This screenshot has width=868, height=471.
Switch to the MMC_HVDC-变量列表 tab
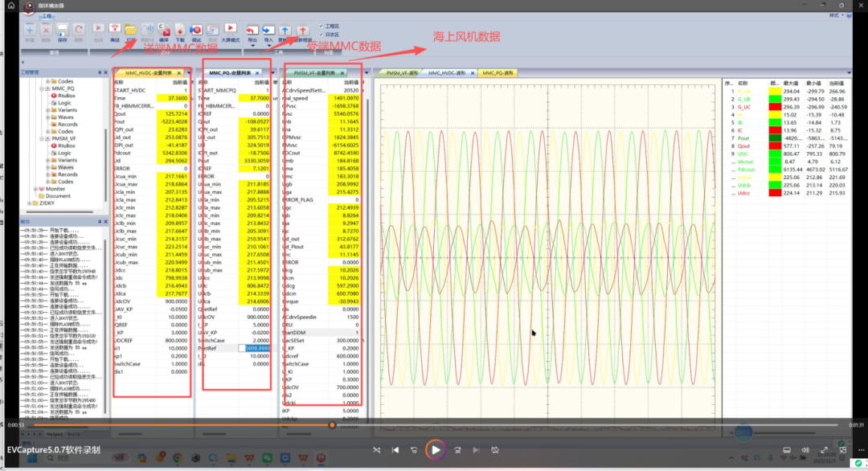pyautogui.click(x=150, y=73)
